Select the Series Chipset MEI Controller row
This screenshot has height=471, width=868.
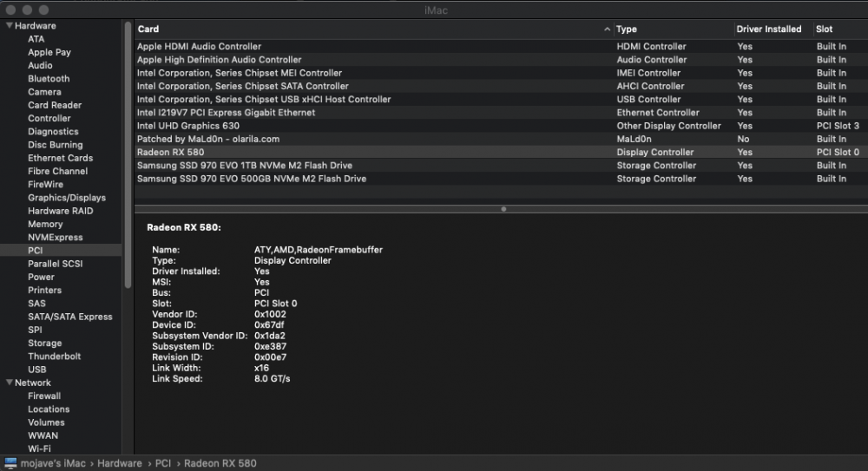coord(501,73)
